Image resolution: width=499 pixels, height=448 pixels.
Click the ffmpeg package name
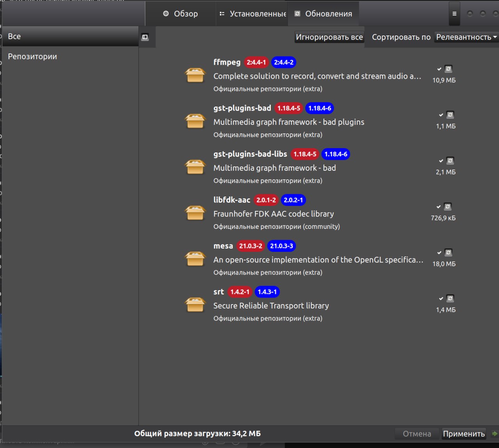pyautogui.click(x=227, y=62)
